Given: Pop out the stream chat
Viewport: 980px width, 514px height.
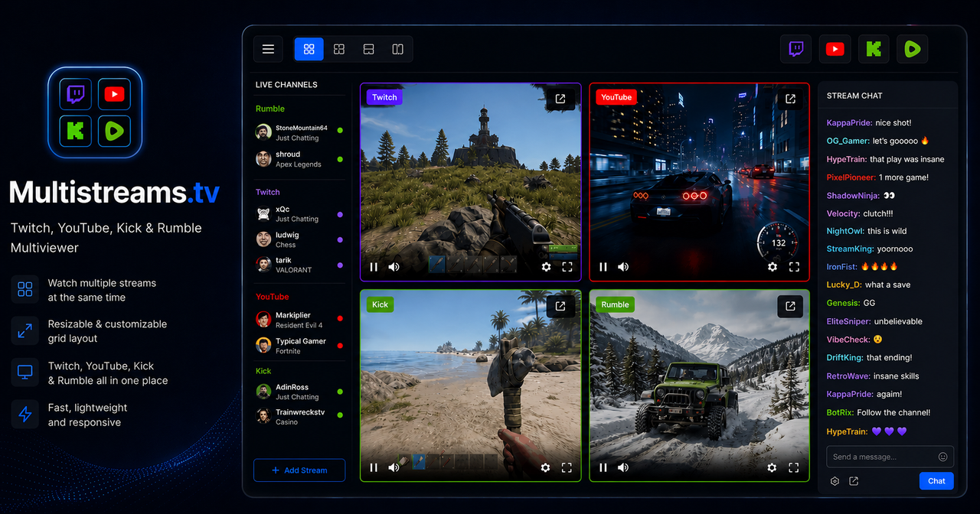Looking at the screenshot, I should tap(854, 481).
